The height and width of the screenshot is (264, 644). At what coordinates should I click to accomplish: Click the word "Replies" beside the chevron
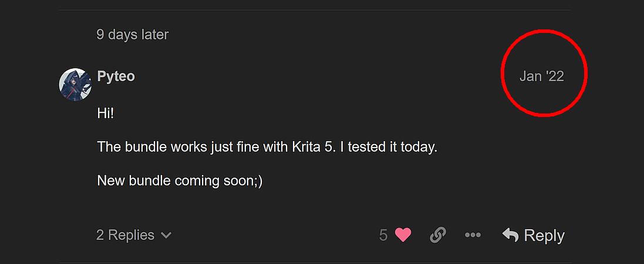(x=132, y=235)
